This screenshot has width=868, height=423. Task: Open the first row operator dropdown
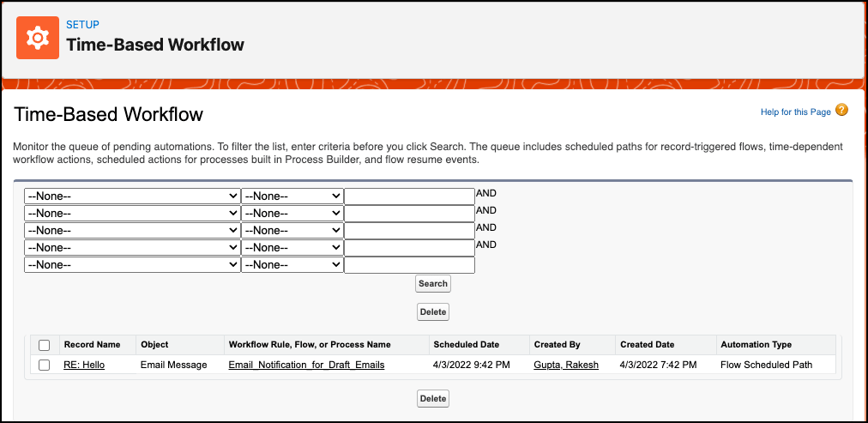point(292,196)
